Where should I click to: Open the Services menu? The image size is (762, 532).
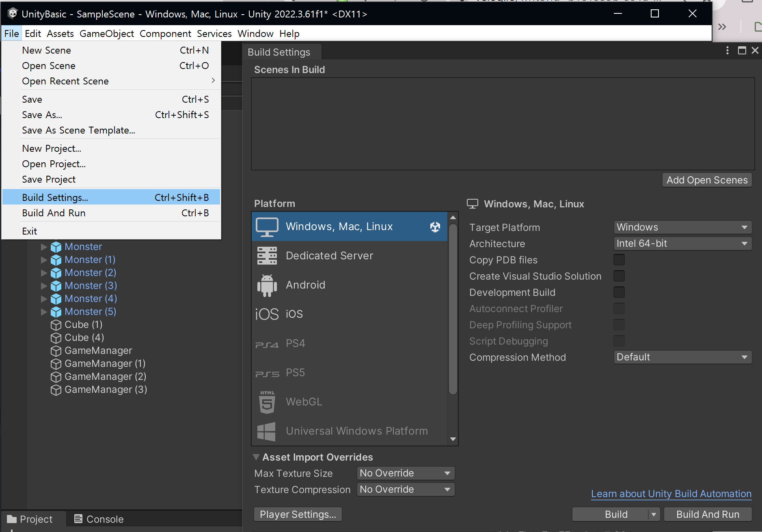214,34
